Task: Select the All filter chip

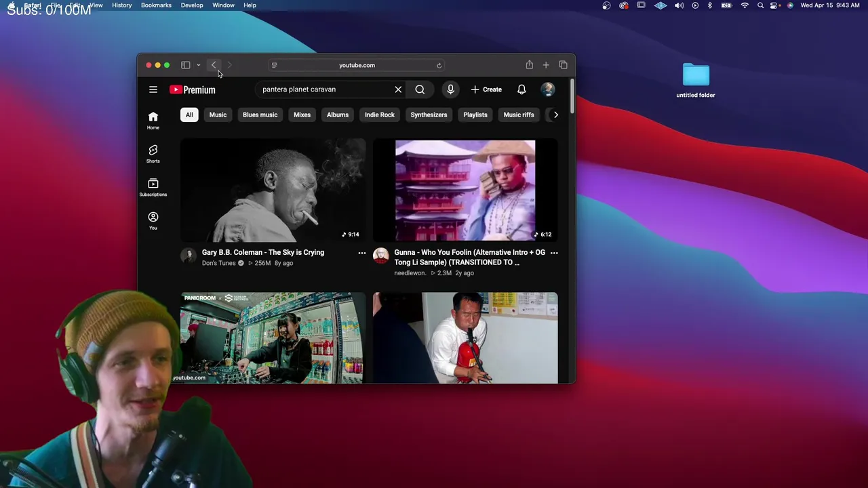Action: point(189,115)
